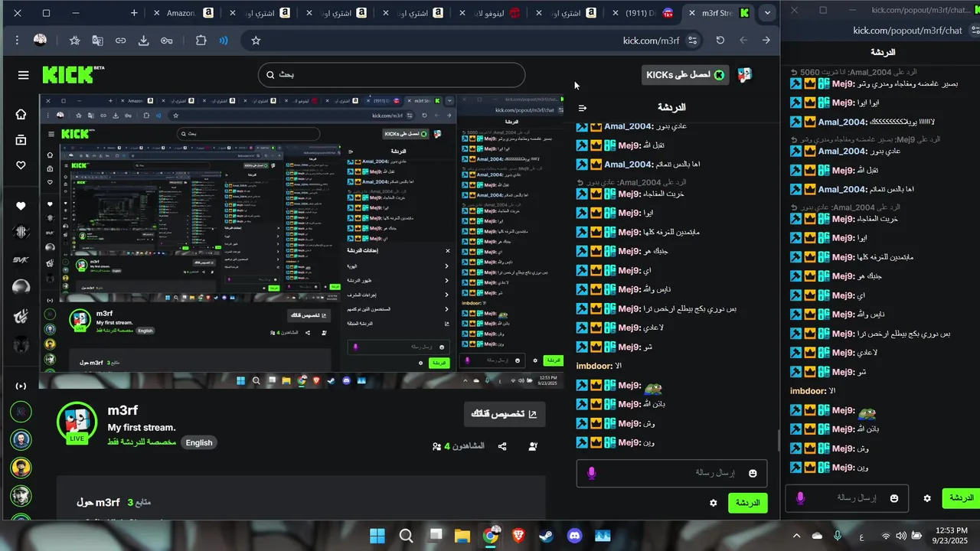The width and height of the screenshot is (980, 551).
Task: Open Steam from the taskbar
Action: coord(546,536)
